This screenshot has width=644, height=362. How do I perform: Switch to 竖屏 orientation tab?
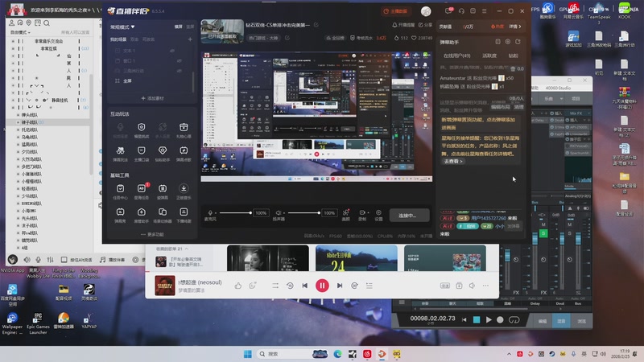[x=190, y=27]
